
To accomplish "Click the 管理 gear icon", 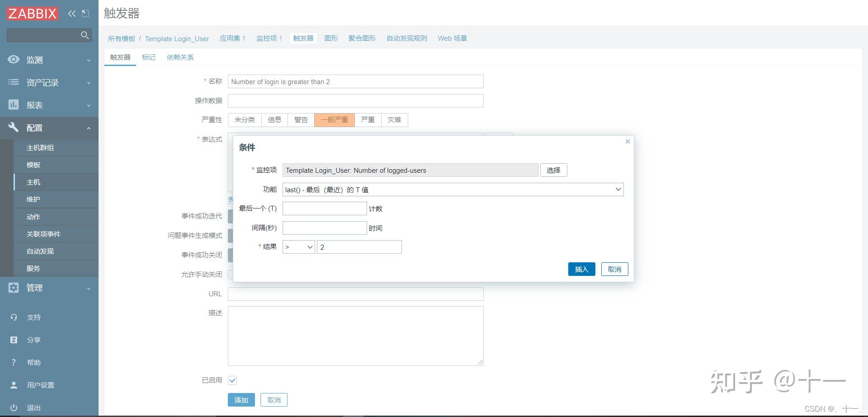I will [14, 287].
